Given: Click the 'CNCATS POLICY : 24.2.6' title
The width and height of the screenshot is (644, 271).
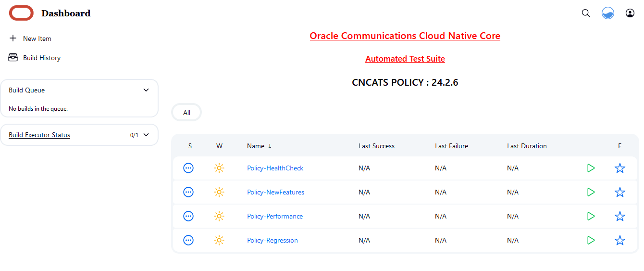Looking at the screenshot, I should [x=405, y=82].
